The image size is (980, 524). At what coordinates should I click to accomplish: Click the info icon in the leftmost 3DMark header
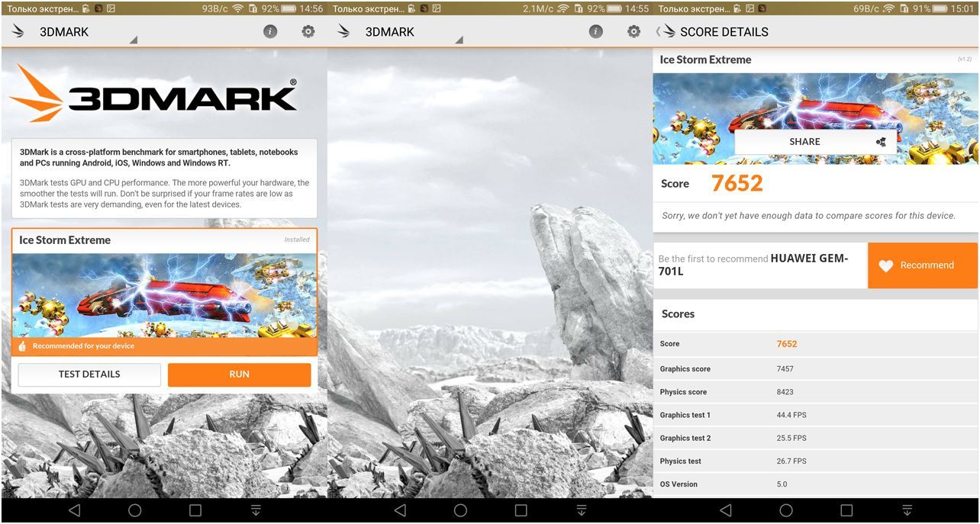pos(270,31)
